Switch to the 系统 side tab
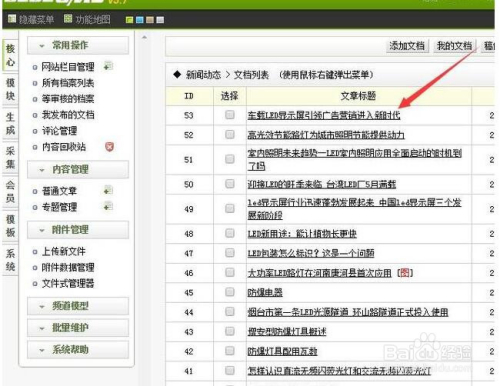Image resolution: width=500 pixels, height=386 pixels. (10, 260)
